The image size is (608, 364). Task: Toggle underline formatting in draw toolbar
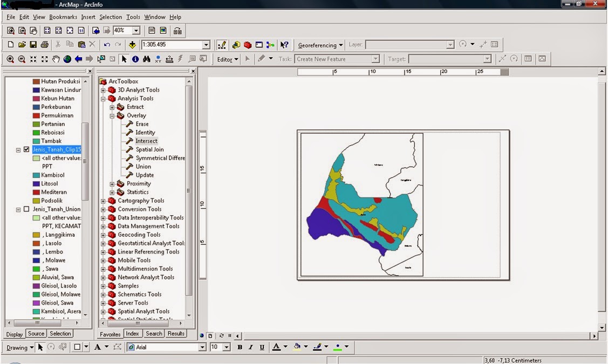tap(263, 347)
